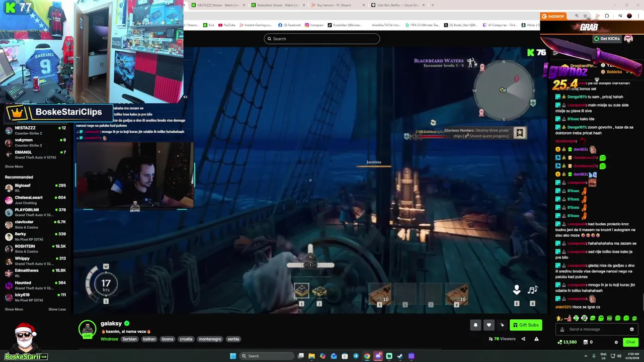Click the taskbar Search box
Image resolution: width=644 pixels, height=362 pixels.
pos(267,356)
